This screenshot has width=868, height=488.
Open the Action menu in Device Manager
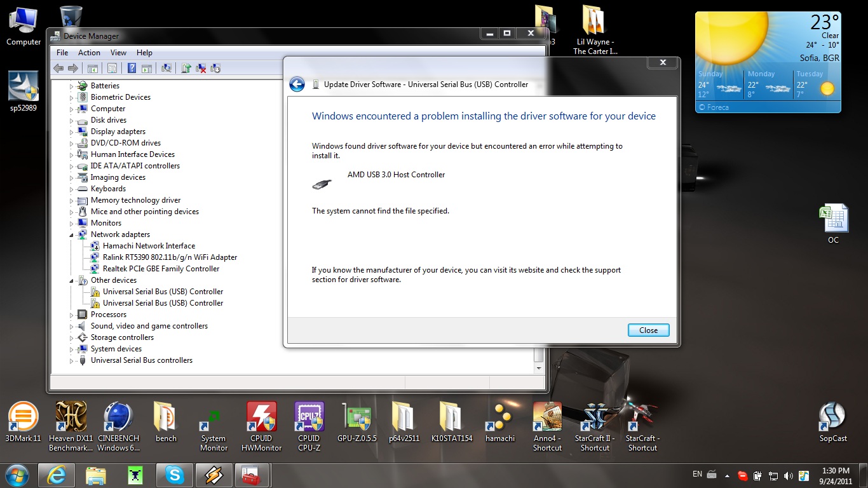89,53
